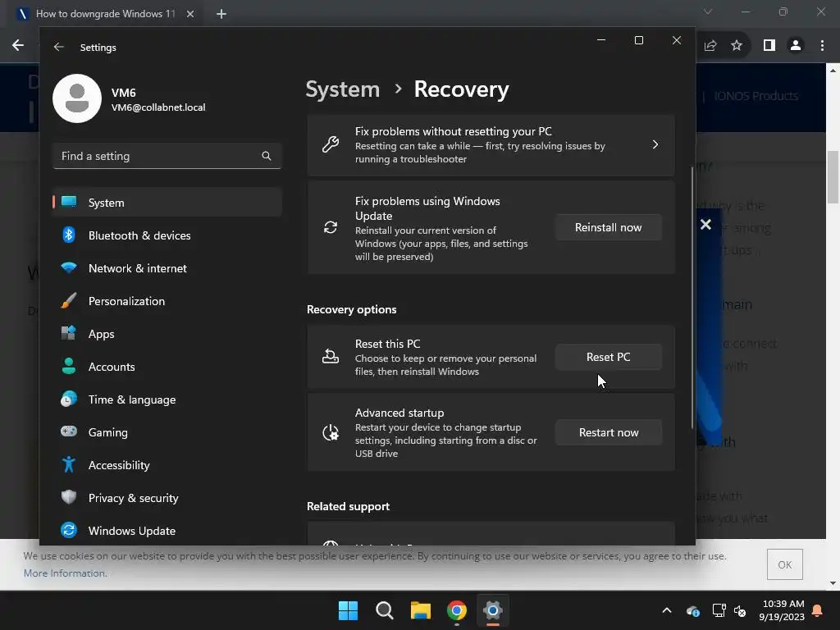This screenshot has height=630, width=840.
Task: Click the Reset this PC icon
Action: pyautogui.click(x=331, y=356)
